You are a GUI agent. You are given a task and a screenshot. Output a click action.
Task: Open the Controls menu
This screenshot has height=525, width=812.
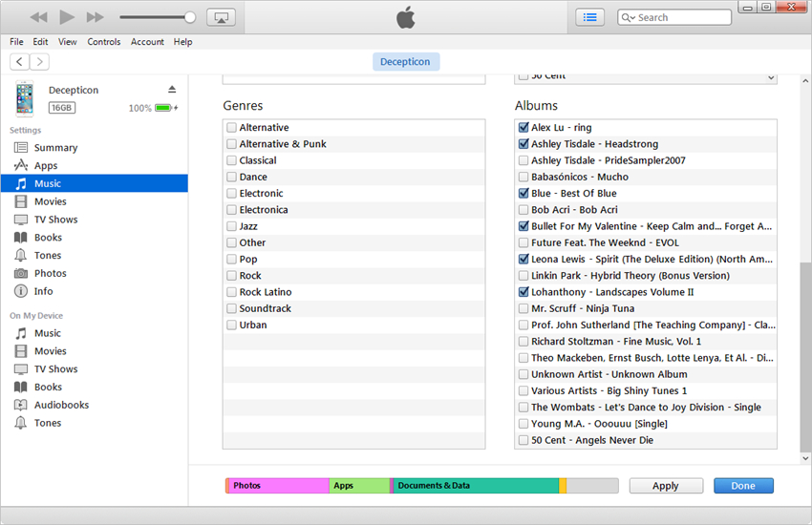click(104, 42)
